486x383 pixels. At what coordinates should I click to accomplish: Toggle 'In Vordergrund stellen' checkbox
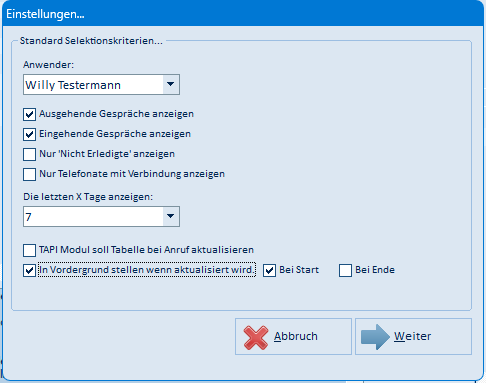click(29, 270)
